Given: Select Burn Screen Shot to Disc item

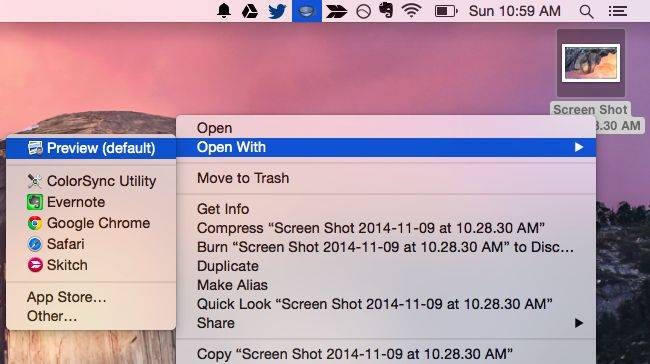Looking at the screenshot, I should coord(386,247).
